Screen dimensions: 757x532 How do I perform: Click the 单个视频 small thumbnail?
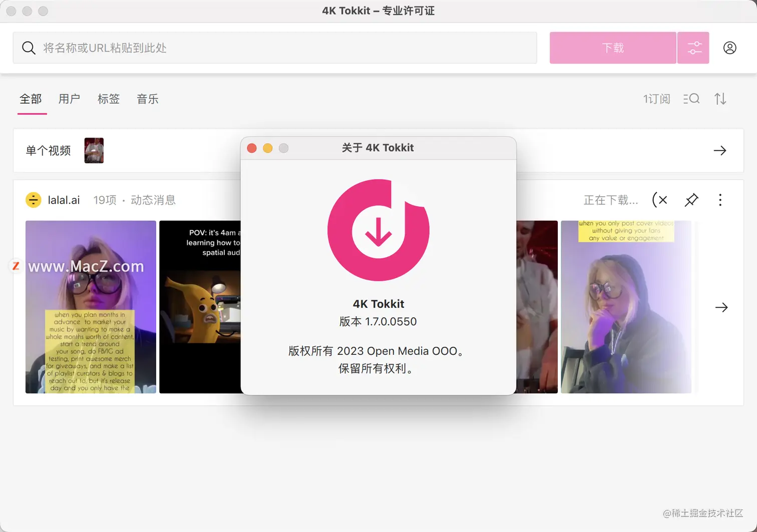94,151
